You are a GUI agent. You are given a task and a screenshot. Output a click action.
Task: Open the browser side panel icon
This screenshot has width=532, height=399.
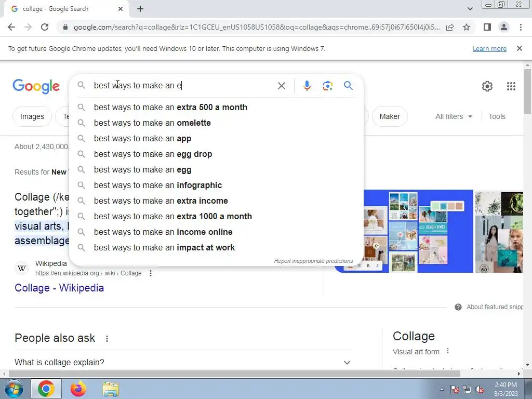coord(487,27)
